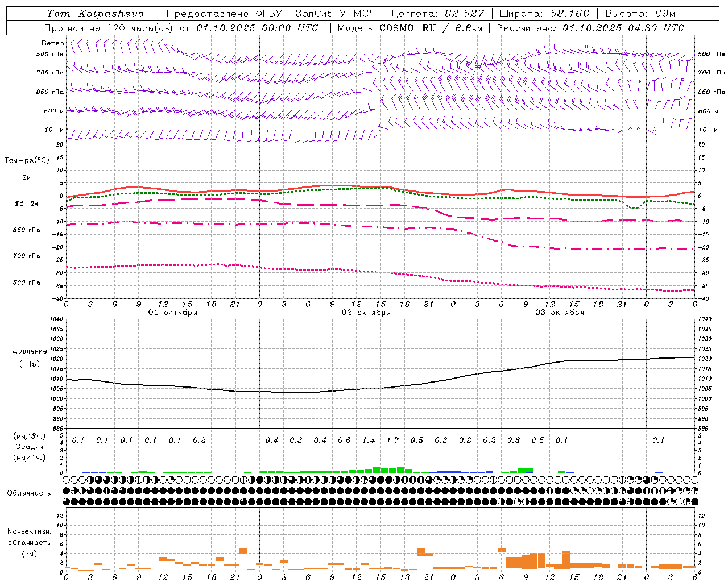This screenshot has width=728, height=582.
Task: Click the Облачность cloud cover label
Action: pyautogui.click(x=29, y=493)
